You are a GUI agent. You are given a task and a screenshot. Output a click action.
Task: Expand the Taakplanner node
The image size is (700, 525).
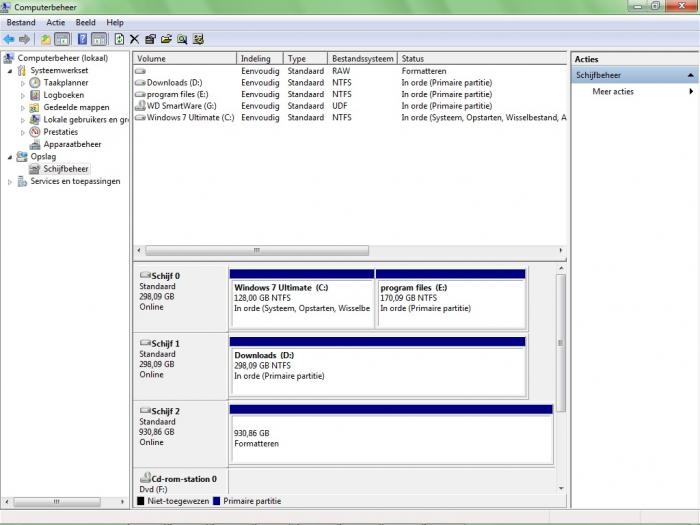click(23, 83)
